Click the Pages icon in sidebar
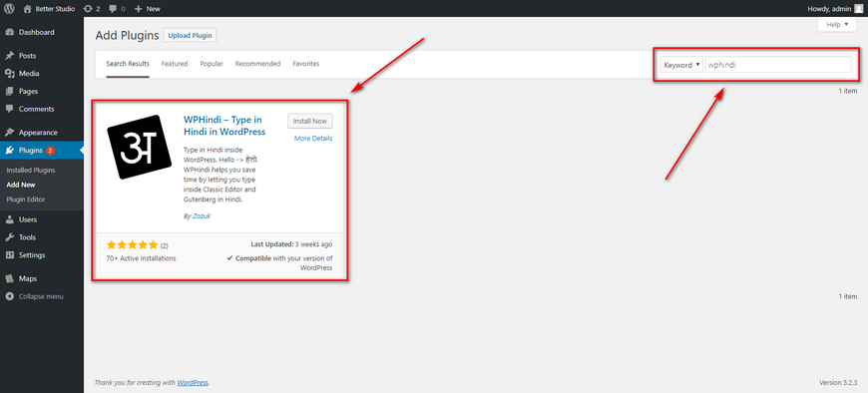The image size is (868, 393). pyautogui.click(x=9, y=92)
